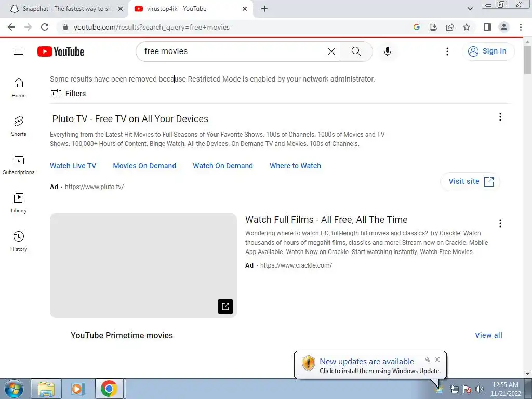Bookmark this page with the star
This screenshot has width=532, height=399.
tap(467, 27)
